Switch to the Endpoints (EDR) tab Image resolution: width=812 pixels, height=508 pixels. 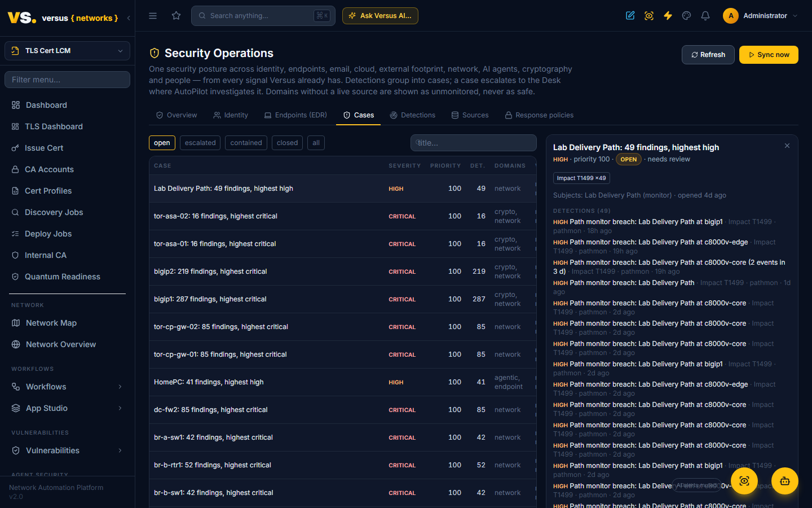point(295,115)
